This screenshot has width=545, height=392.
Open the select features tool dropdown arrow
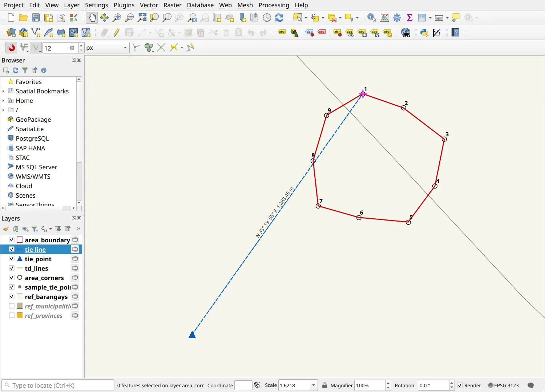pyautogui.click(x=306, y=17)
